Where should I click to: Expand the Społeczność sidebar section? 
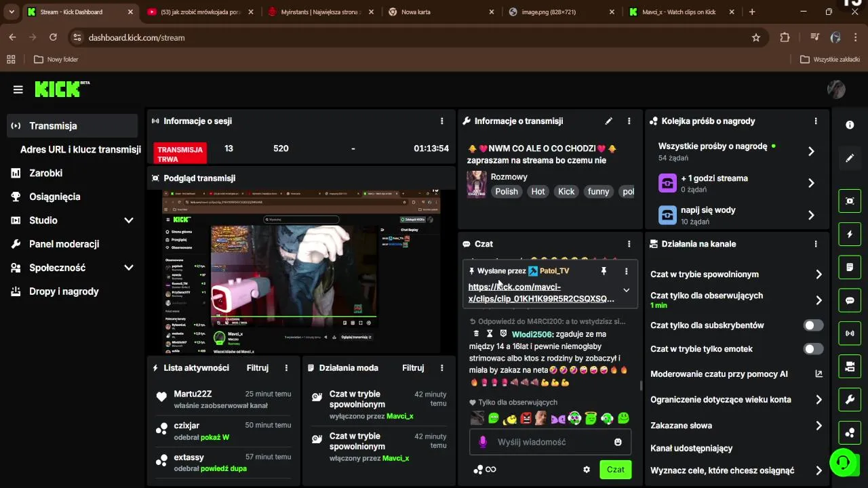(x=129, y=268)
